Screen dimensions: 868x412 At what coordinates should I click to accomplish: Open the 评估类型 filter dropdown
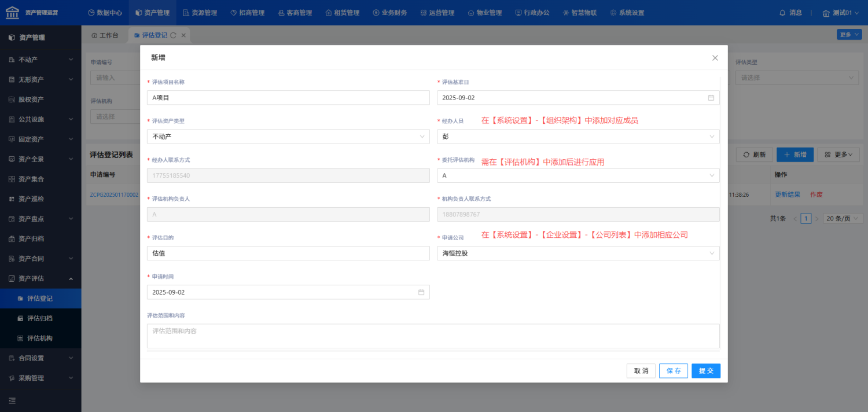click(797, 78)
